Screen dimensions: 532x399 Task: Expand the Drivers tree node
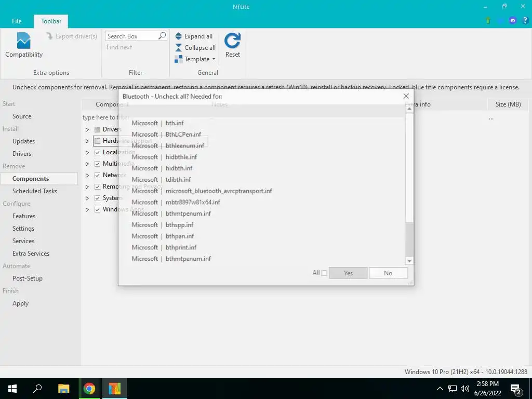tap(87, 129)
